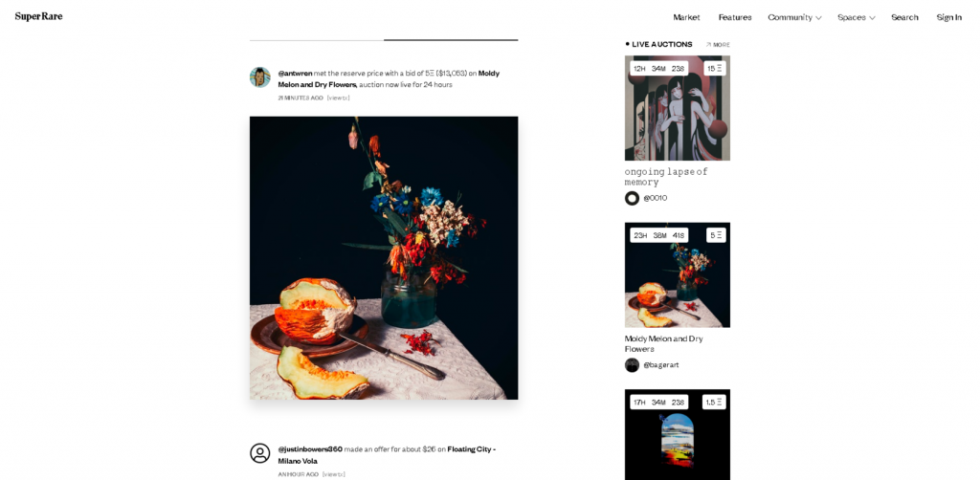Screen dimensions: 980x480
Task: Open Floating City - Milano Vola link
Action: (387, 455)
